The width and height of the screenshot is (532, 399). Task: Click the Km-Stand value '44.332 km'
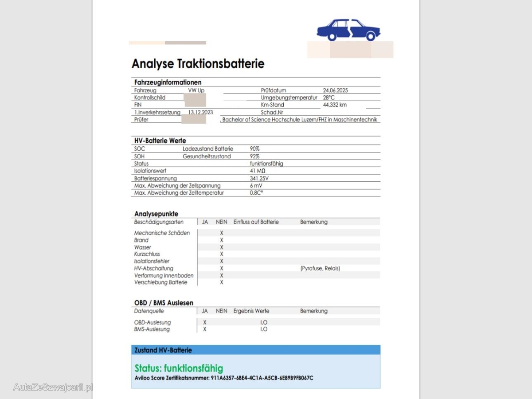[335, 105]
